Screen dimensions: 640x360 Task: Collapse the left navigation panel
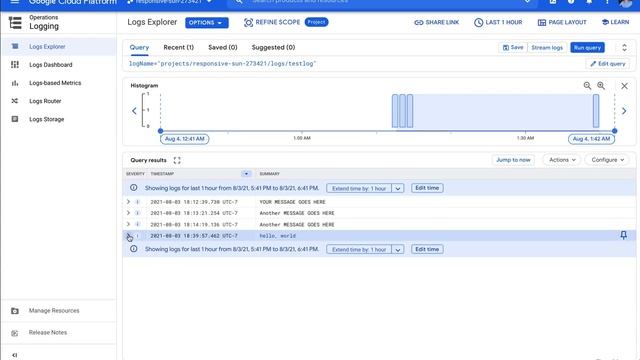click(x=15, y=355)
